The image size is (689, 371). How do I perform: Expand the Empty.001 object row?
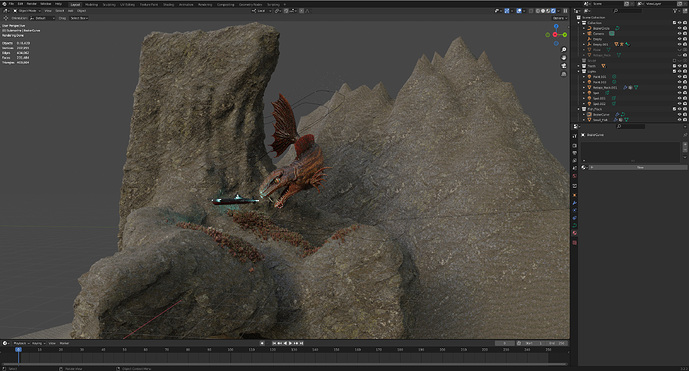point(584,44)
